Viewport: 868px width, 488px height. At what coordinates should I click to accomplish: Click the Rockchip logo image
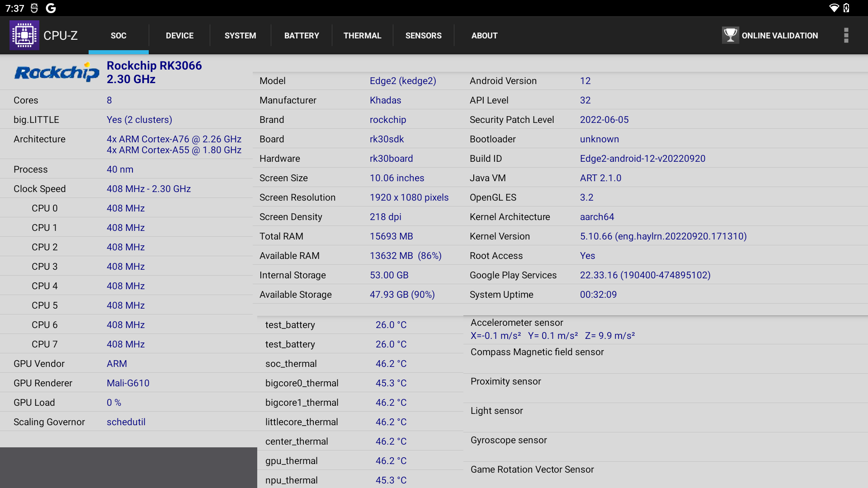[57, 72]
